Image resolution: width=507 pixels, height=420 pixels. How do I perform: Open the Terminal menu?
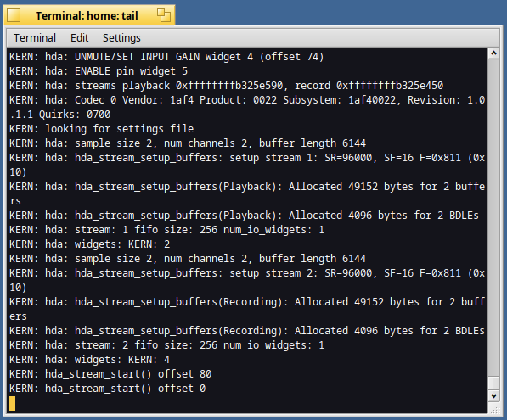34,38
